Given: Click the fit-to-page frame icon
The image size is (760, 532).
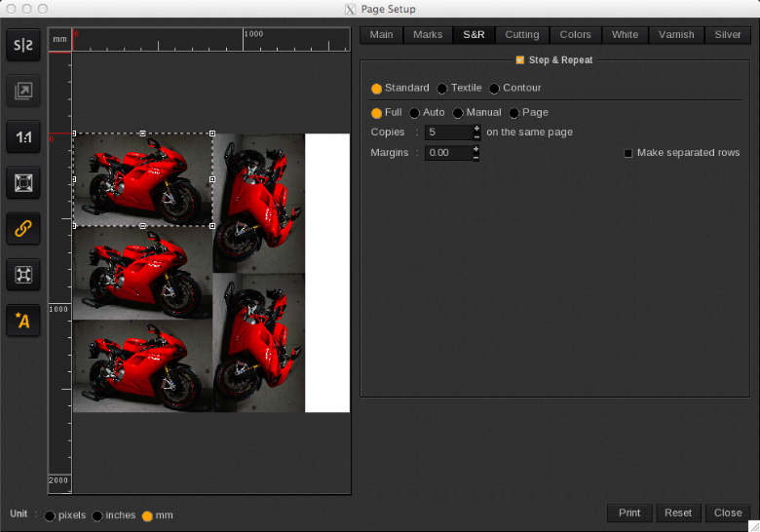Looking at the screenshot, I should [23, 183].
